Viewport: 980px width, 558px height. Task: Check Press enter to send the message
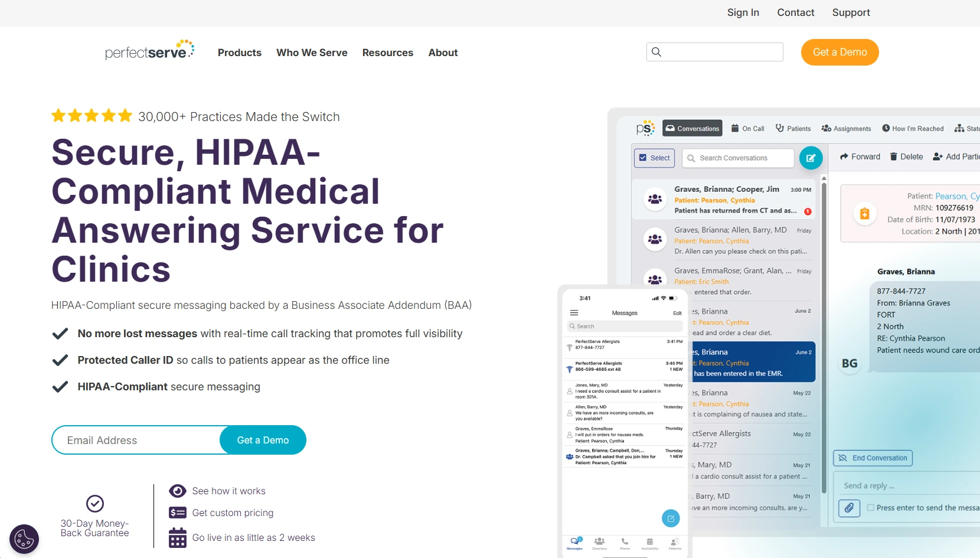pyautogui.click(x=871, y=508)
